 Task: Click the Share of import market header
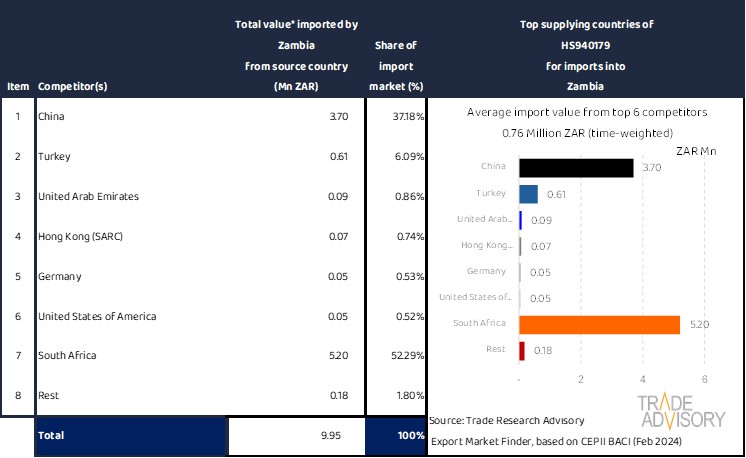tap(396, 66)
